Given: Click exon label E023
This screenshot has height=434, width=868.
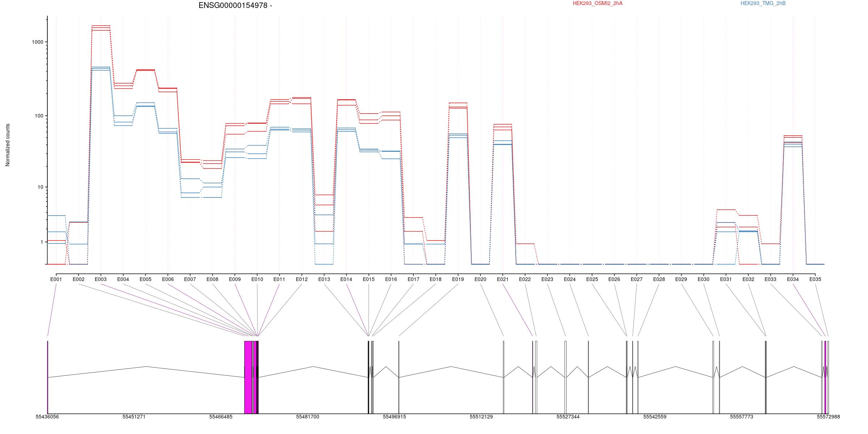Looking at the screenshot, I should click(547, 279).
